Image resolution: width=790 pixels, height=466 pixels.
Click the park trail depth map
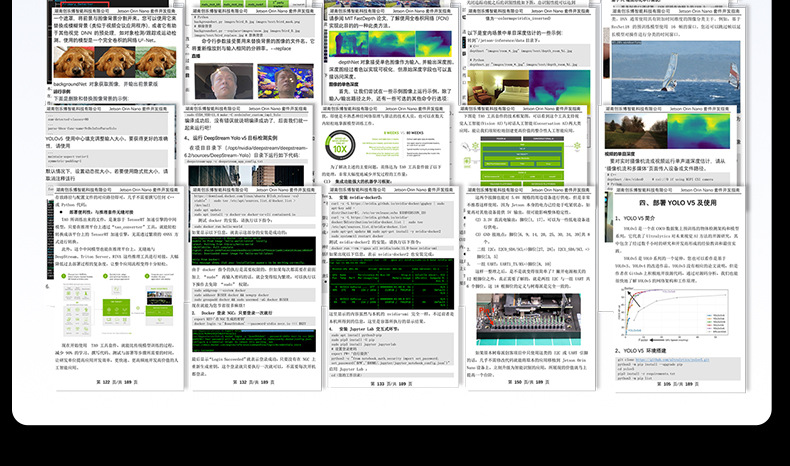tap(698, 131)
